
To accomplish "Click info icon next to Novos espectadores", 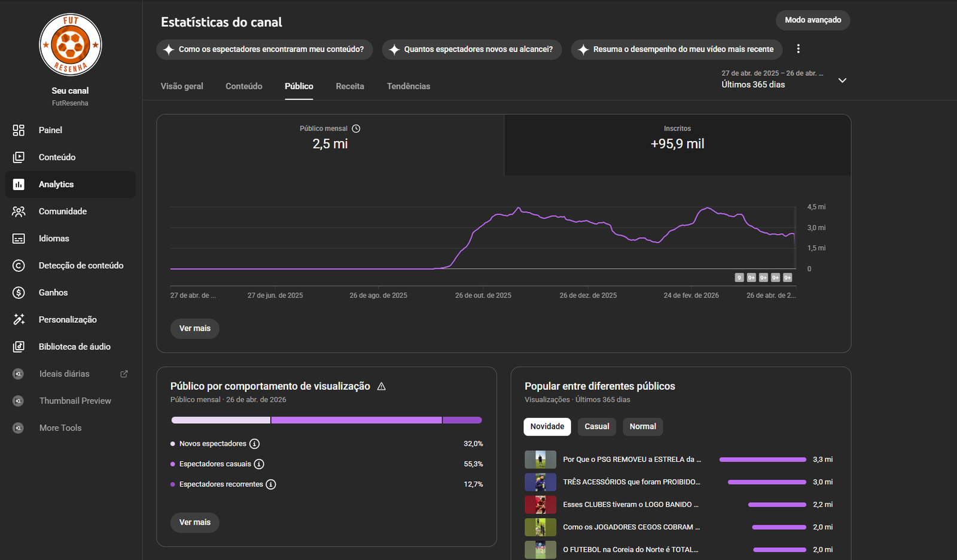I will coord(254,444).
